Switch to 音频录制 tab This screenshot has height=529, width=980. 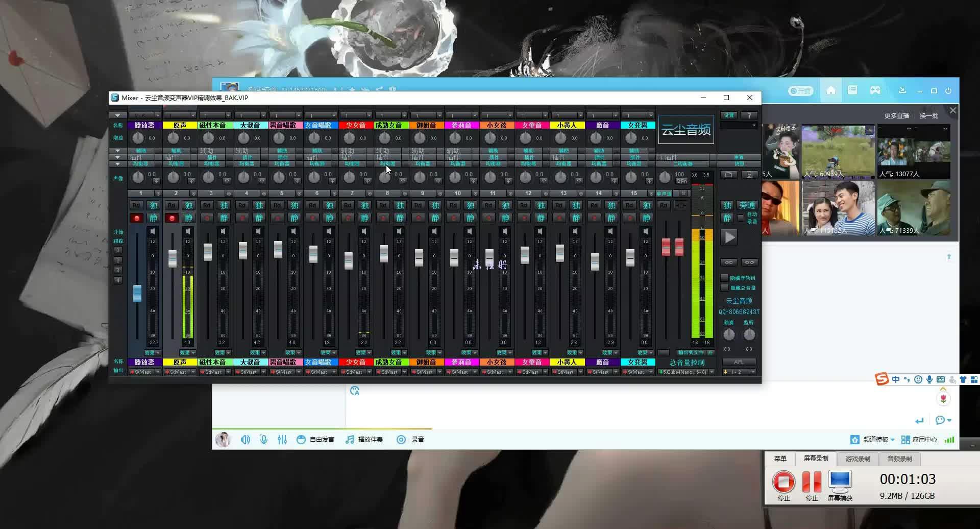[899, 459]
